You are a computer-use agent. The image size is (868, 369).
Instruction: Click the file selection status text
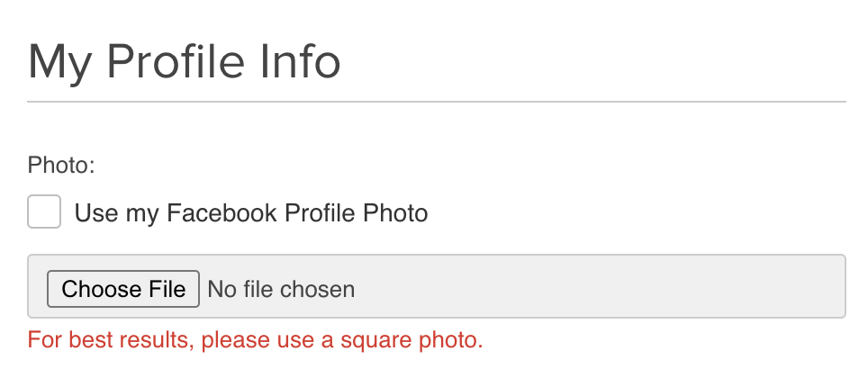pyautogui.click(x=281, y=289)
